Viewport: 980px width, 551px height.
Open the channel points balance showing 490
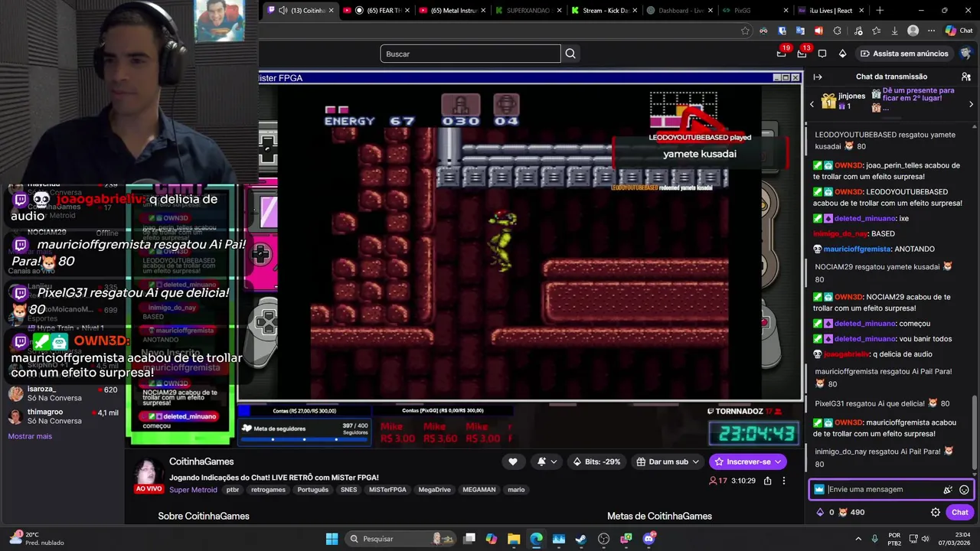851,513
